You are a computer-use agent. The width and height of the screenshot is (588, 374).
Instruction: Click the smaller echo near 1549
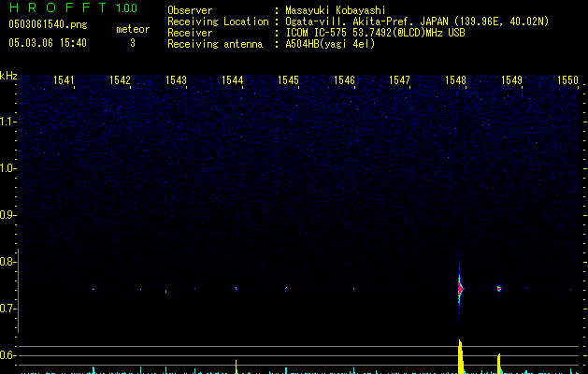click(499, 288)
